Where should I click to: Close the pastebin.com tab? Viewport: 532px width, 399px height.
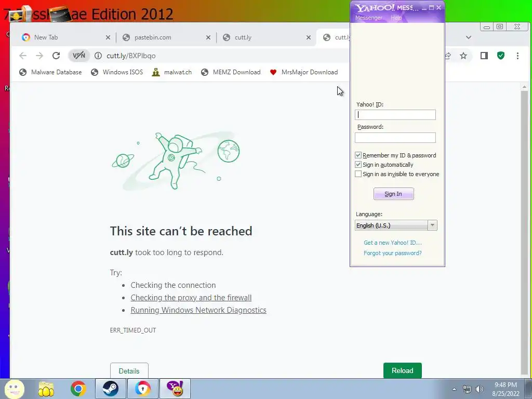208,37
